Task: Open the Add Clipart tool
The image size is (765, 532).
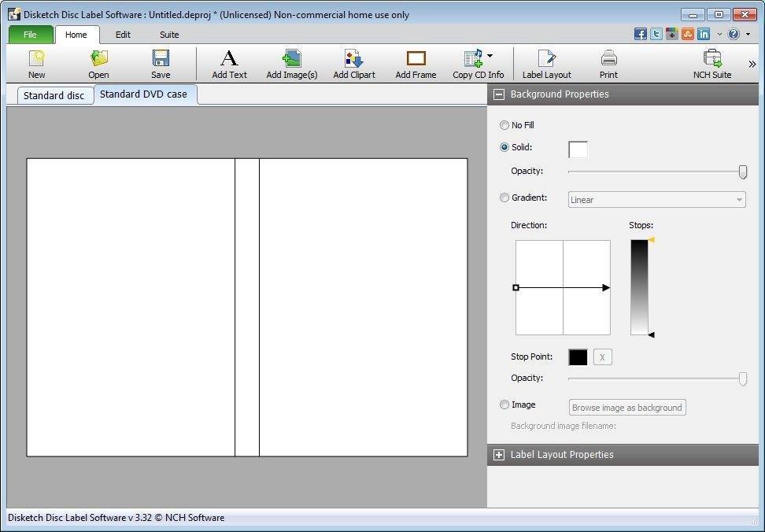Action: tap(353, 63)
